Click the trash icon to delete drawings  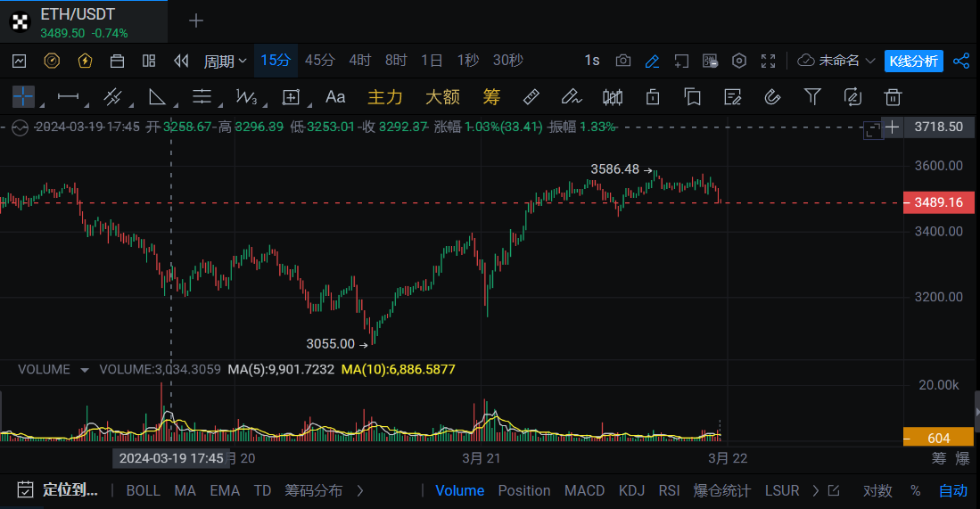(893, 96)
